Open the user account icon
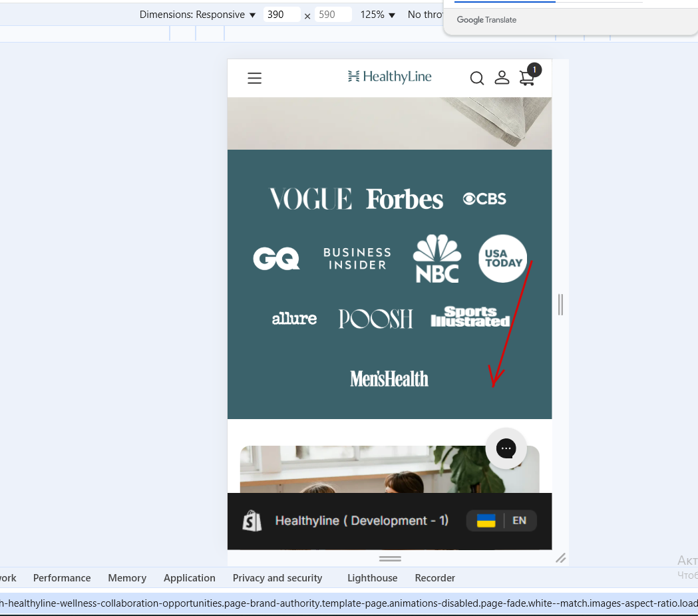 point(502,77)
